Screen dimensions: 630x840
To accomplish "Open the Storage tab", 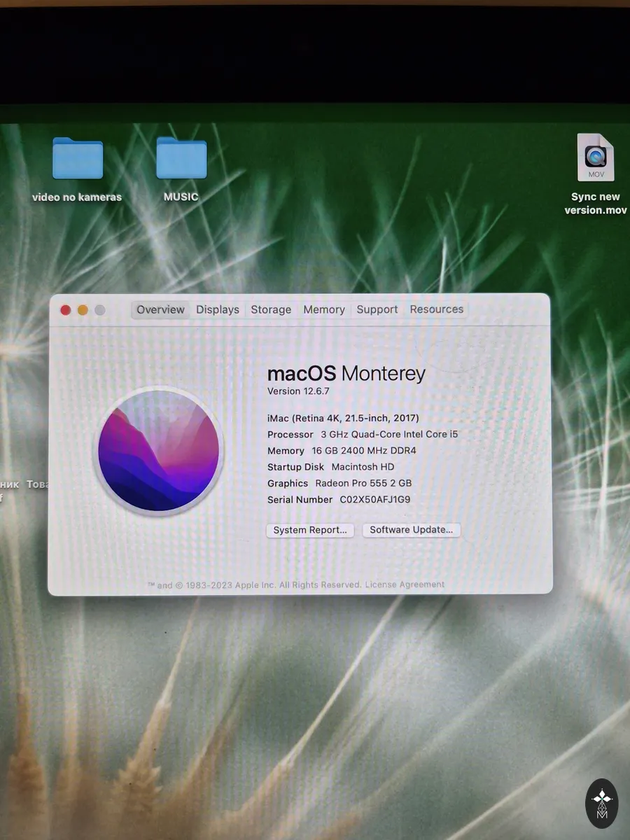I will [x=271, y=309].
